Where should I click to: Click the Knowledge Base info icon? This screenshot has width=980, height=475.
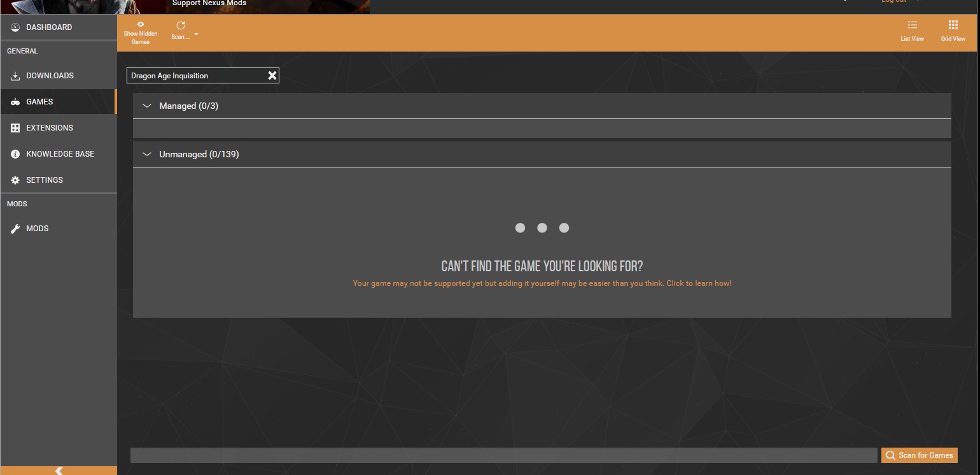click(x=15, y=154)
